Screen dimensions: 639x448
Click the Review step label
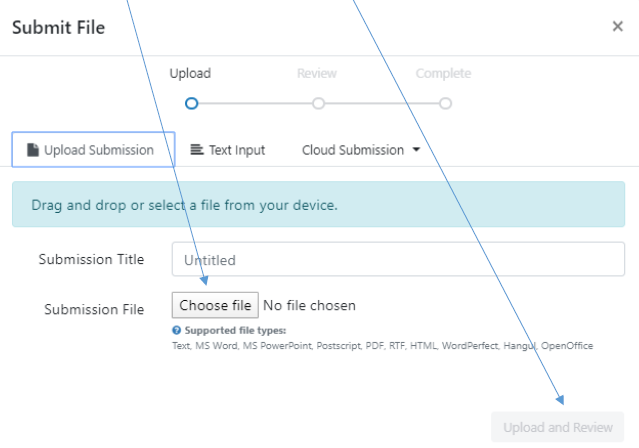pos(317,73)
